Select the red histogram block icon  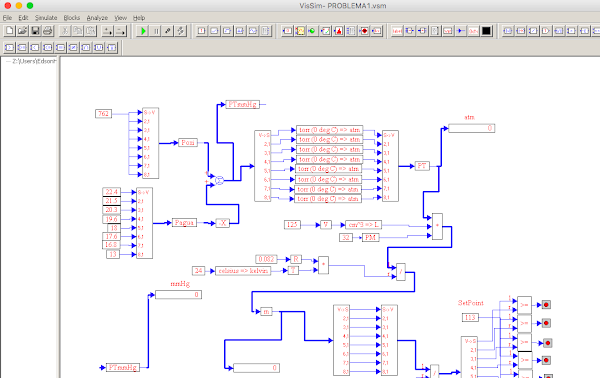(338, 31)
